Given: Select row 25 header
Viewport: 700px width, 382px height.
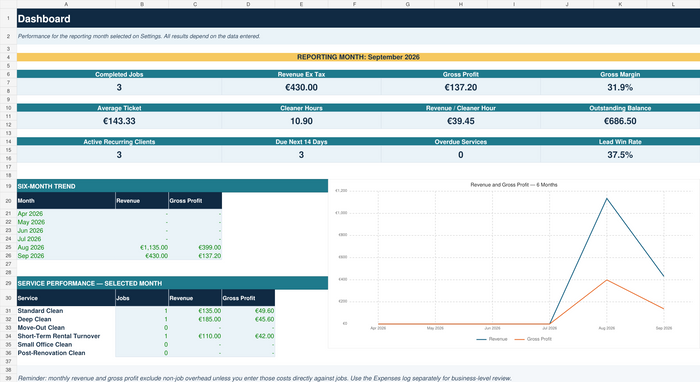Looking at the screenshot, I should click(x=8, y=247).
